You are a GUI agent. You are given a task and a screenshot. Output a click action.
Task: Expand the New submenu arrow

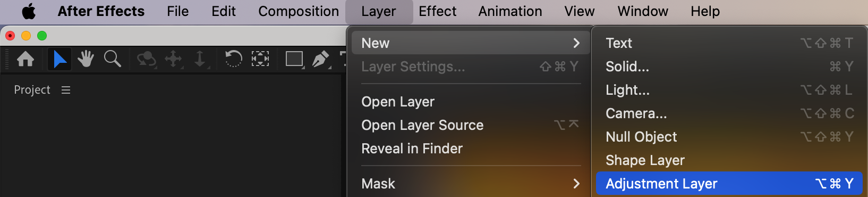[x=576, y=43]
